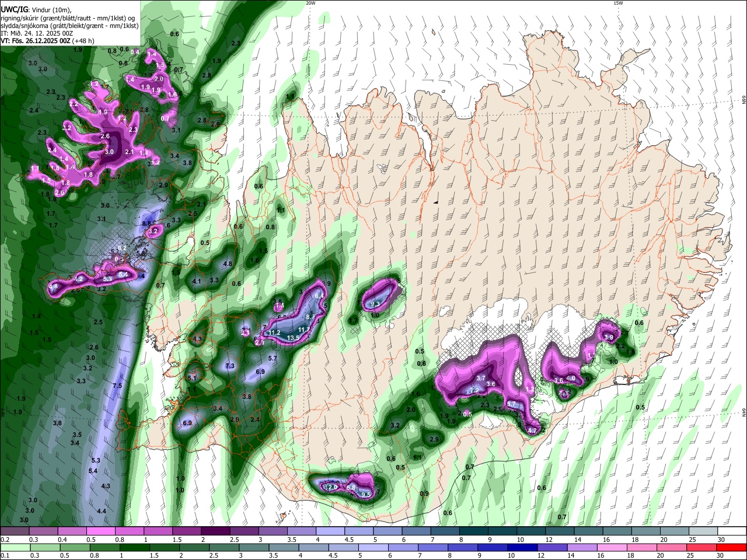Click the 15W longitude label
747x560 pixels.
click(618, 3)
